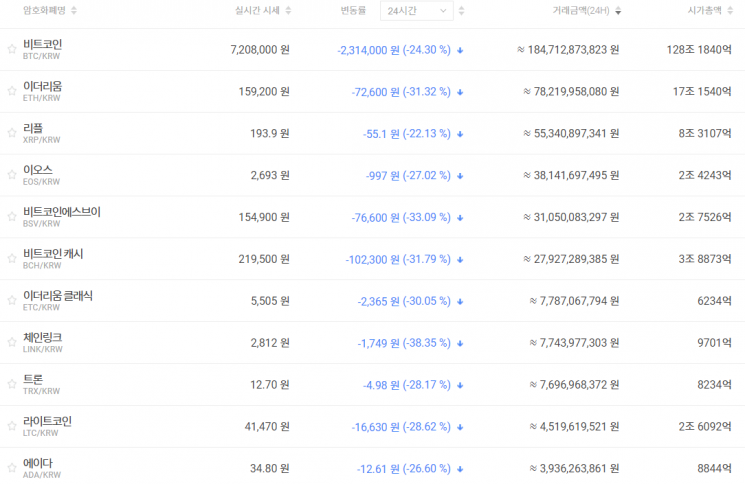This screenshot has height=484, width=745.
Task: Click the down arrow beside -26.60 %
Action: [x=460, y=469]
